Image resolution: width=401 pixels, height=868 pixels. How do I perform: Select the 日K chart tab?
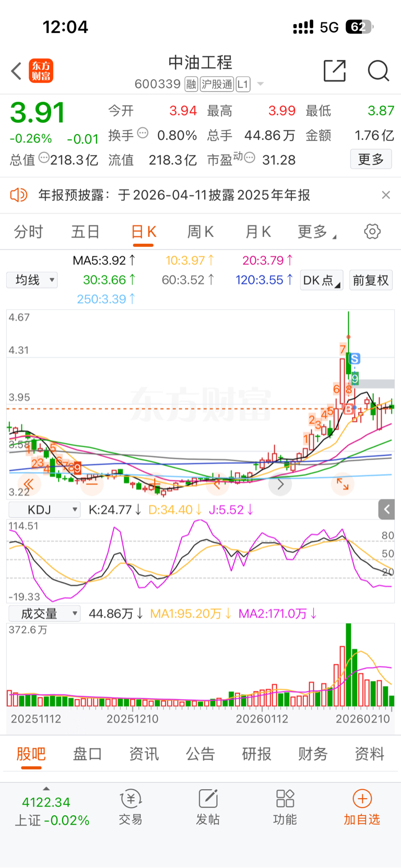[143, 232]
